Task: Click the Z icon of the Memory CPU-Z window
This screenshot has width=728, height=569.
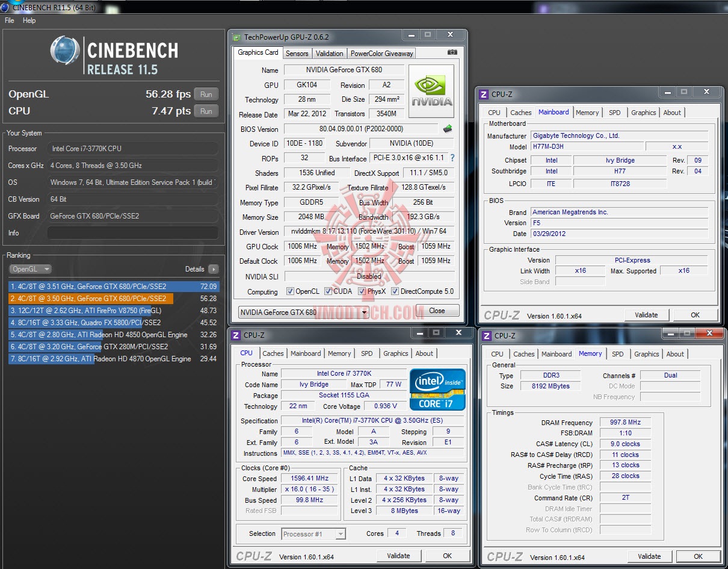Action: [x=486, y=335]
